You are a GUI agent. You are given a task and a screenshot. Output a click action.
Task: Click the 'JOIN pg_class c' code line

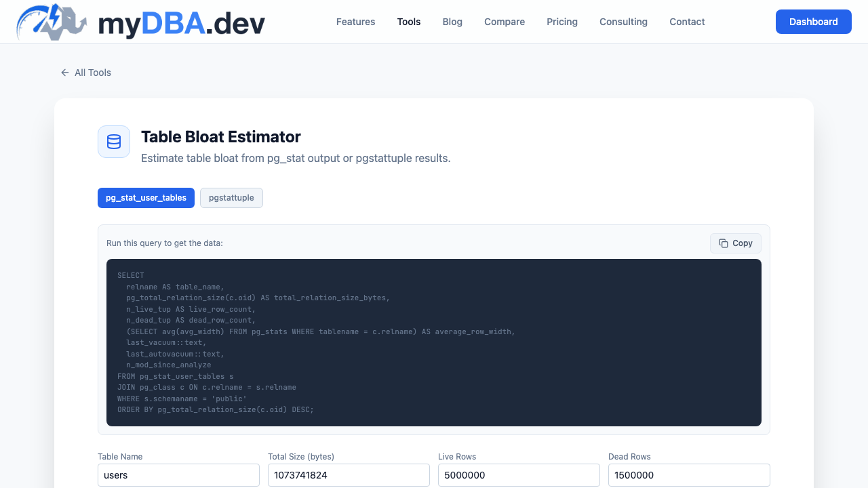click(207, 388)
